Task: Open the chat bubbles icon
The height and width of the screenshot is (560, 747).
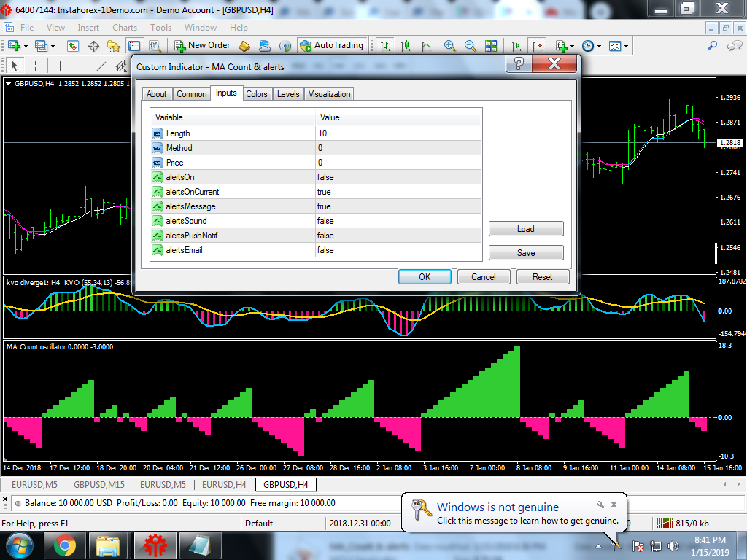Action: tap(734, 46)
